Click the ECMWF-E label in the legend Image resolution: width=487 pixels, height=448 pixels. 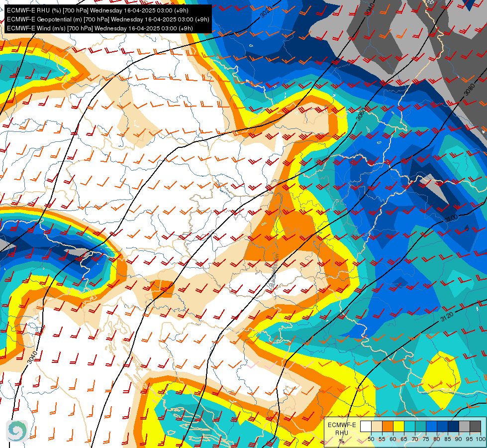(x=342, y=425)
